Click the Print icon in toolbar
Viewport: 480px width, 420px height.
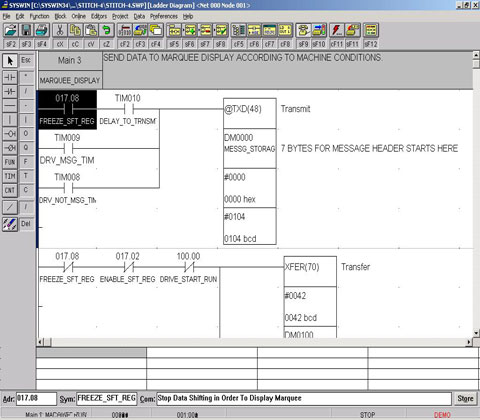click(x=42, y=31)
